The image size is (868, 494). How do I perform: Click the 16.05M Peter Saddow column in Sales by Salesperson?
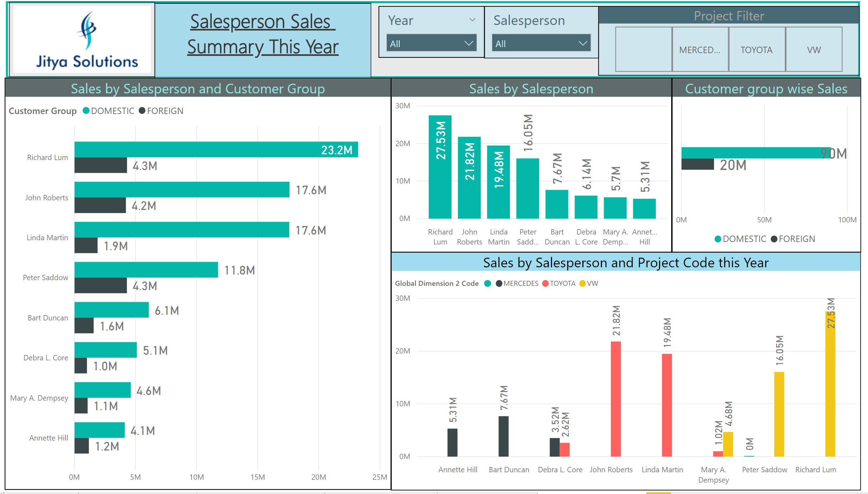tap(528, 188)
